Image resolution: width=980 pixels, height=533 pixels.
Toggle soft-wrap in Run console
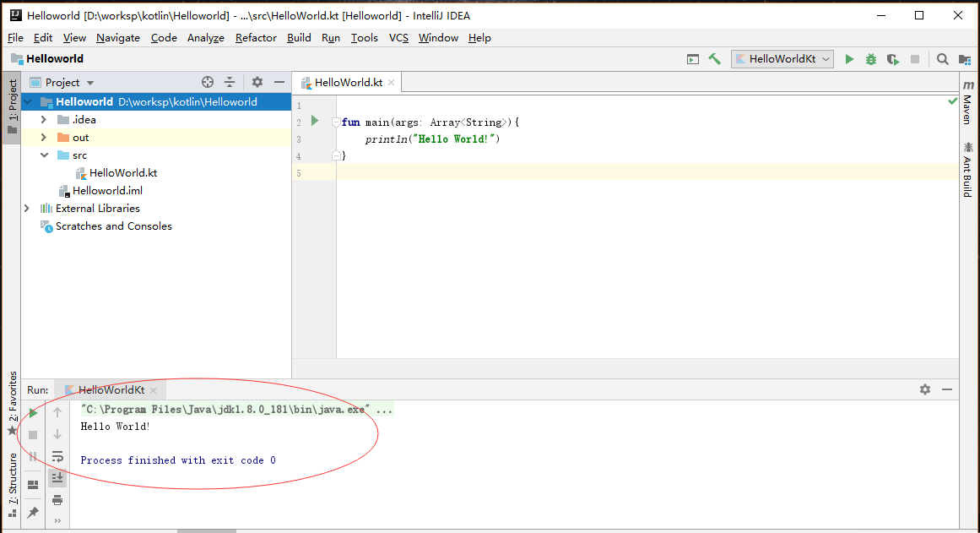(x=57, y=457)
